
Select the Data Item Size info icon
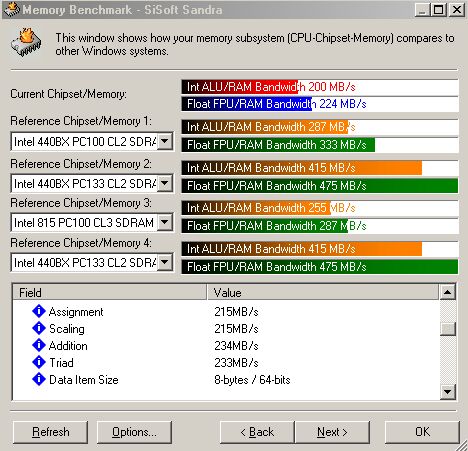point(39,379)
